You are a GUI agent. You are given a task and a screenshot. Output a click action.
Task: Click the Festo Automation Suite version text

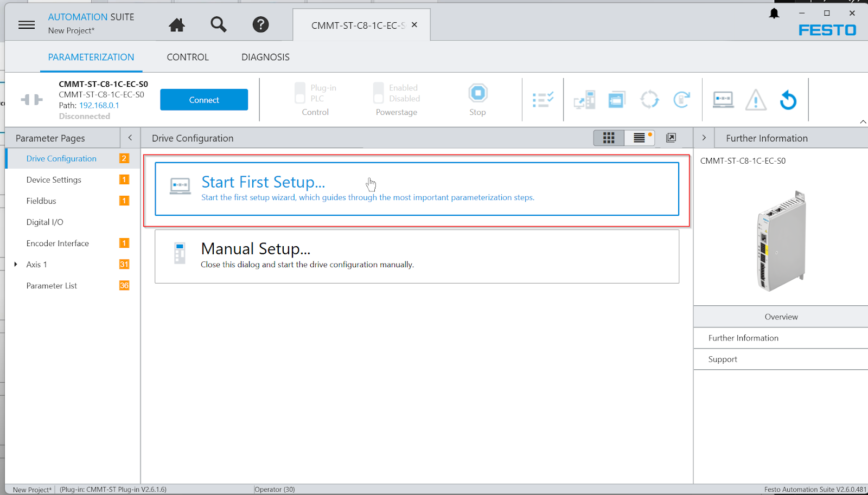click(x=815, y=489)
